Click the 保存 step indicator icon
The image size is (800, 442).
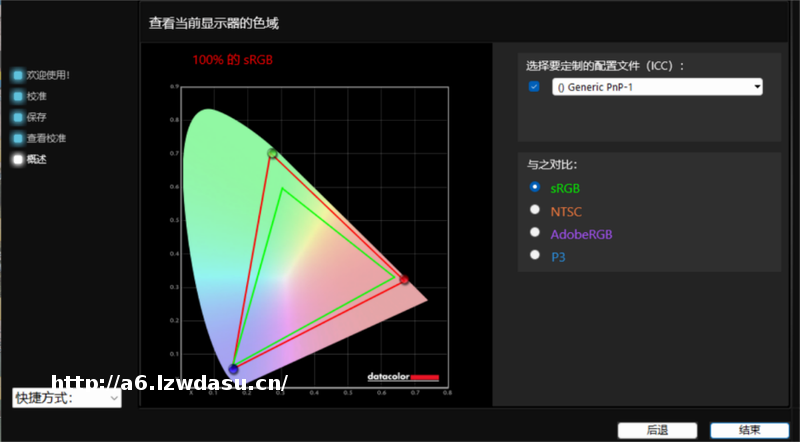tap(18, 117)
